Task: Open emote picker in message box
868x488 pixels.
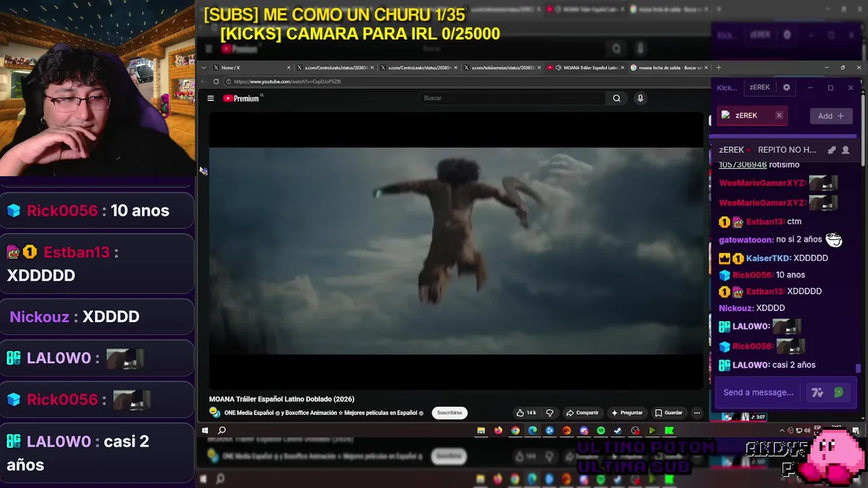Action: tap(839, 392)
